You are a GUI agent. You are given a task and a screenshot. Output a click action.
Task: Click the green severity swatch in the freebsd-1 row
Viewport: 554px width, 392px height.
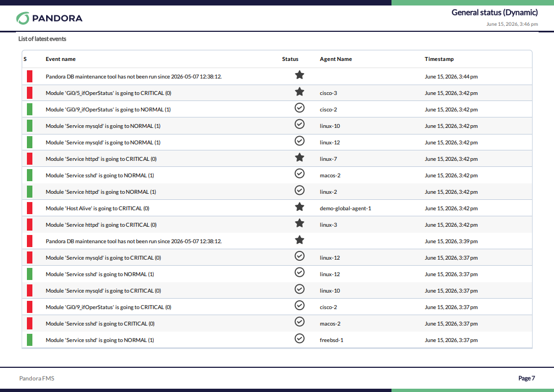[x=30, y=340]
